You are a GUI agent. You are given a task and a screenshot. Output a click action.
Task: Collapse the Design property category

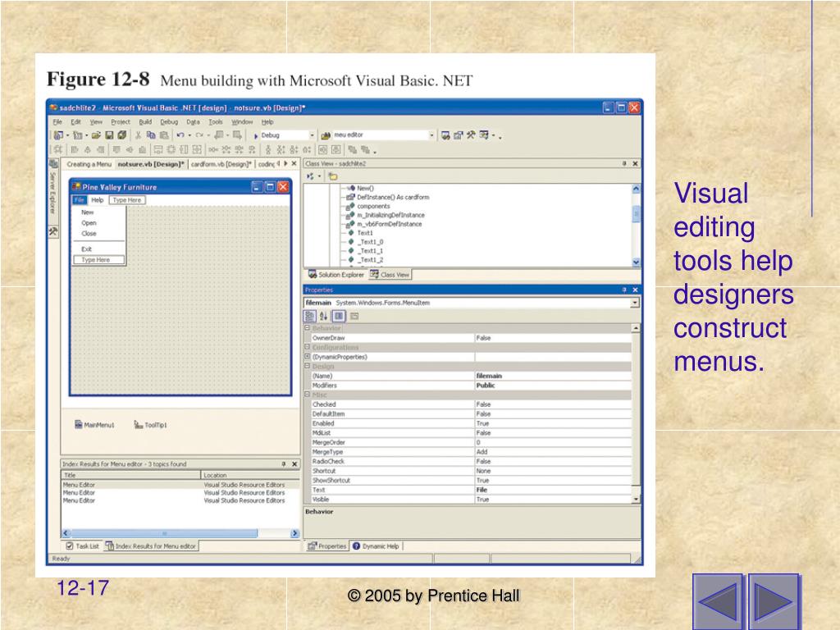point(308,366)
